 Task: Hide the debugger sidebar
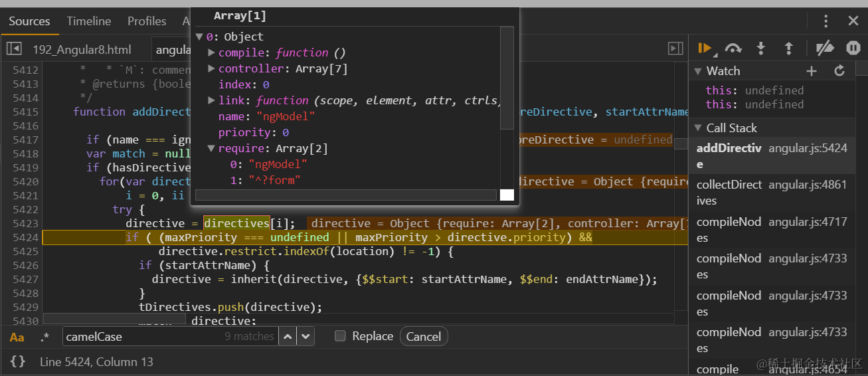pos(675,48)
